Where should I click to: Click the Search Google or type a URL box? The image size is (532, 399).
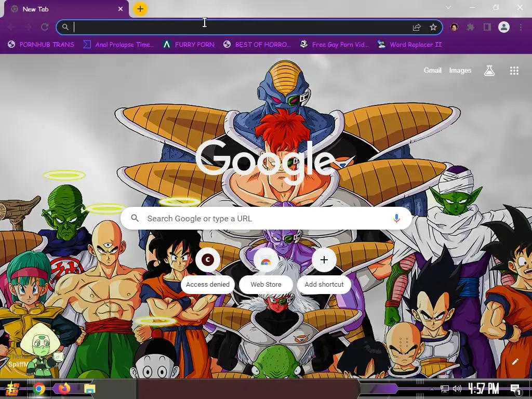pyautogui.click(x=267, y=218)
